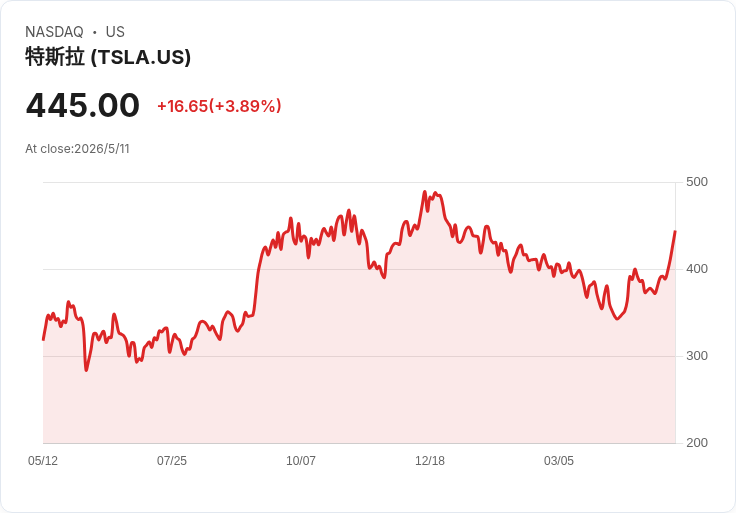Click the bullet separator between NASDAQ and US
The width and height of the screenshot is (736, 513).
coord(95,32)
